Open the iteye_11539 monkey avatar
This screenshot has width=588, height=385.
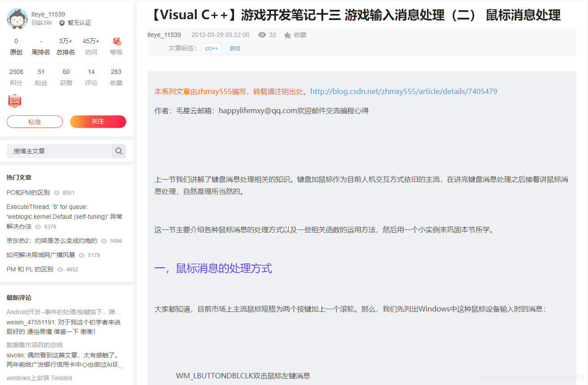[x=17, y=19]
